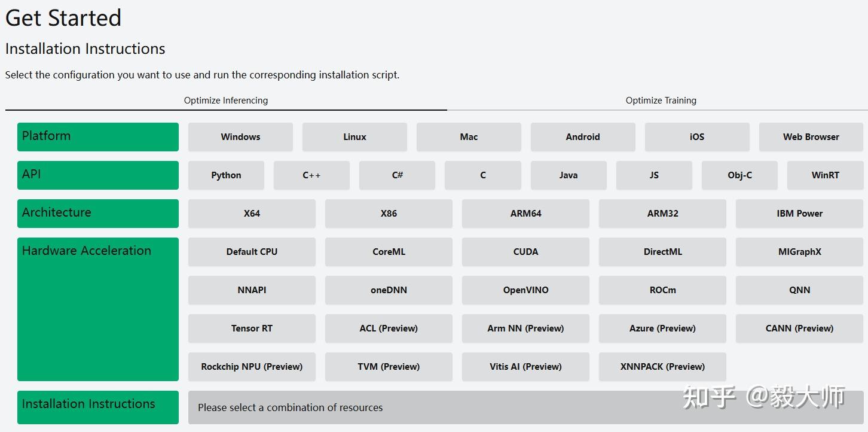The image size is (868, 432).
Task: Click the C++ API option
Action: [311, 175]
